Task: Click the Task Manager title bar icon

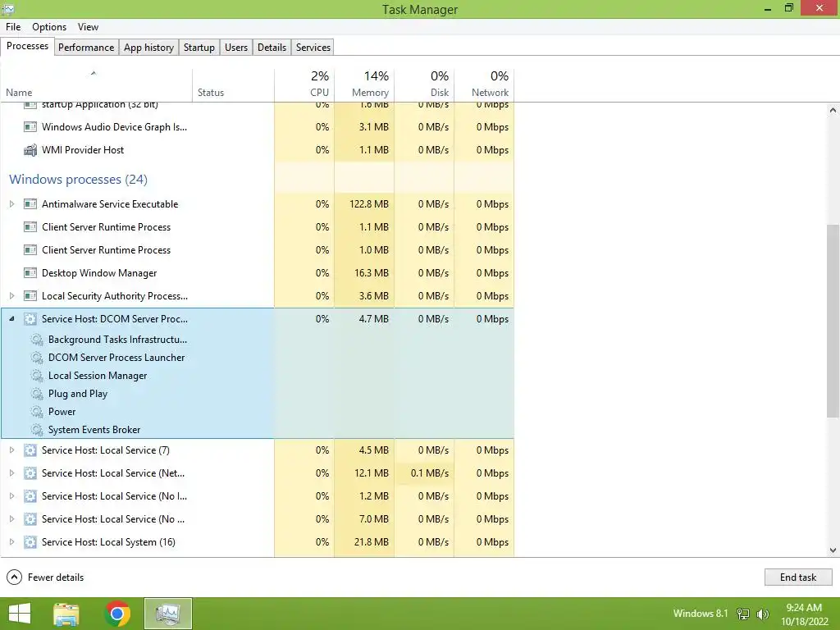Action: (7, 9)
